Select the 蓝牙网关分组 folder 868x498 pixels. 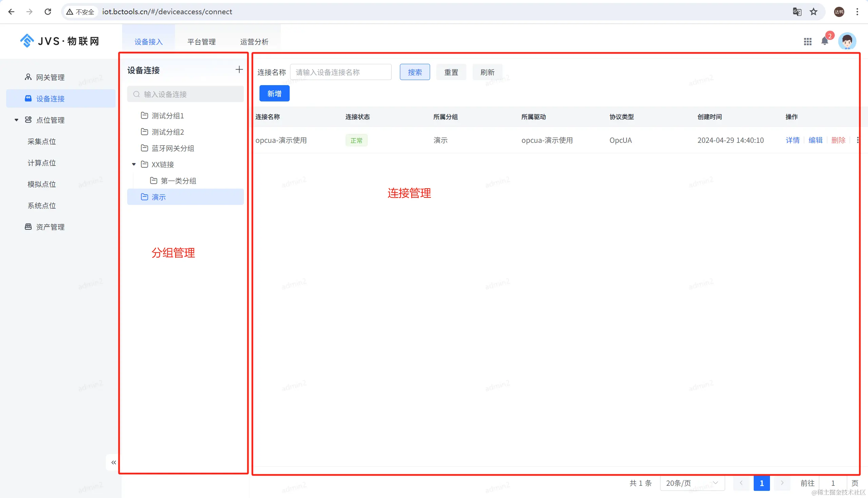tap(173, 148)
